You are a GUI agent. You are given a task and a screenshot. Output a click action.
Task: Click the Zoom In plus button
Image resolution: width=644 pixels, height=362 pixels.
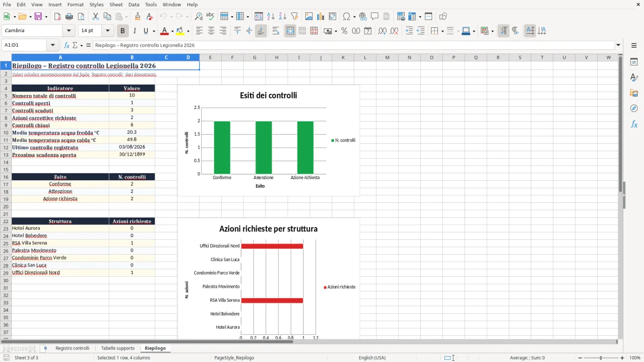pos(622,358)
